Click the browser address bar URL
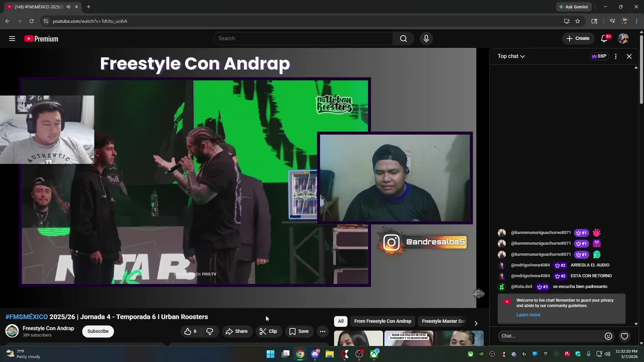The height and width of the screenshot is (362, 644). pos(90,21)
